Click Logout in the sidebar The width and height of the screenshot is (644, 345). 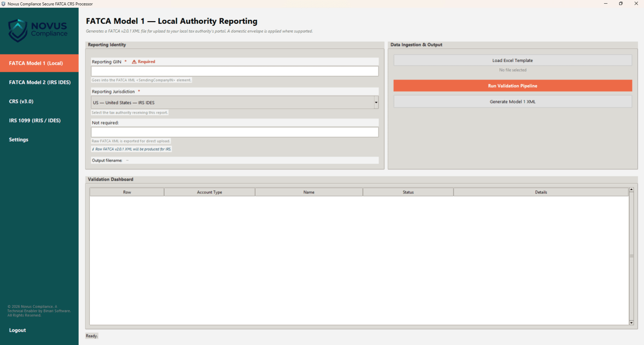(17, 330)
